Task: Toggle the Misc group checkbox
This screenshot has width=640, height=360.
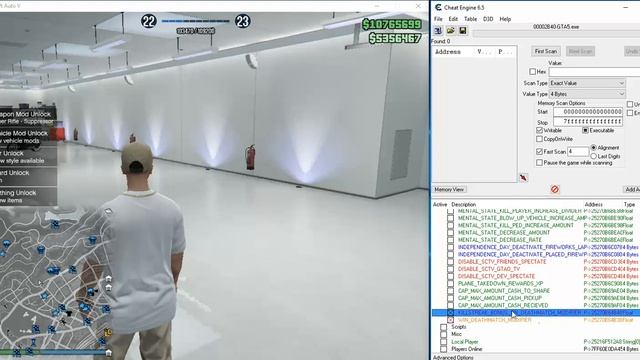Action: (443, 334)
